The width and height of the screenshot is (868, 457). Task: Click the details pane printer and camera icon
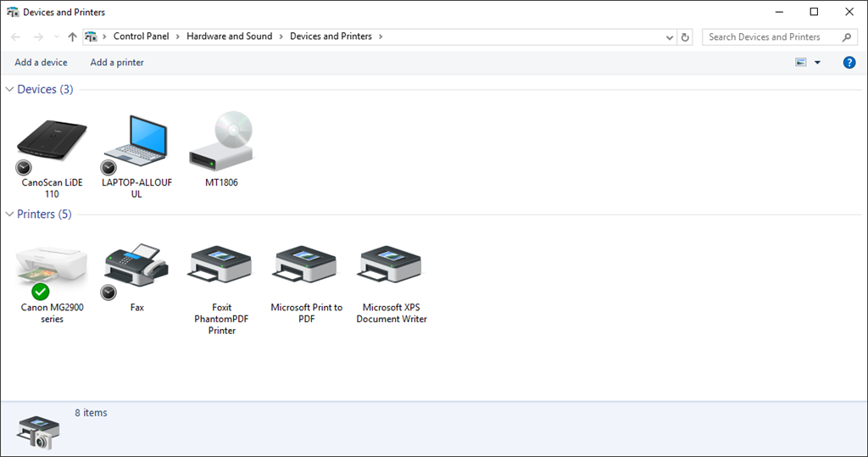click(38, 432)
